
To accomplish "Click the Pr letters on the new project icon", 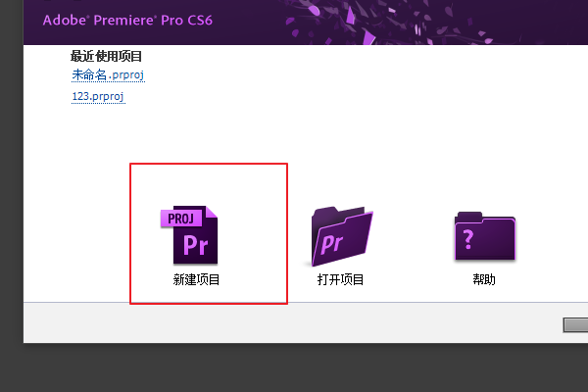I will pyautogui.click(x=195, y=245).
